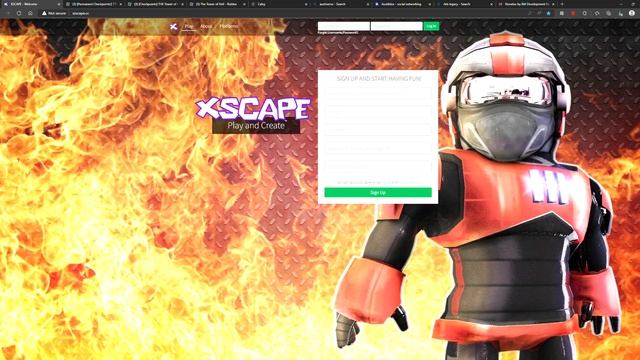Click the blue bookmark star icon
Viewport: 640px width, 360px height.
tap(549, 13)
